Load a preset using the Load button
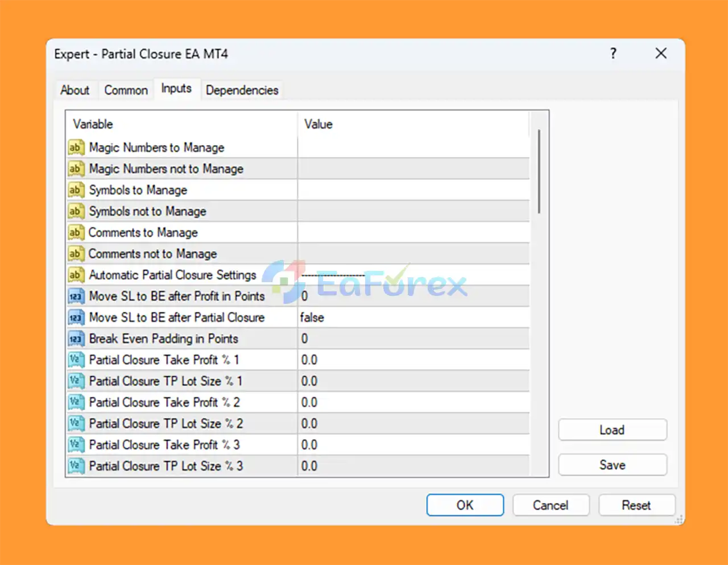 coord(612,430)
